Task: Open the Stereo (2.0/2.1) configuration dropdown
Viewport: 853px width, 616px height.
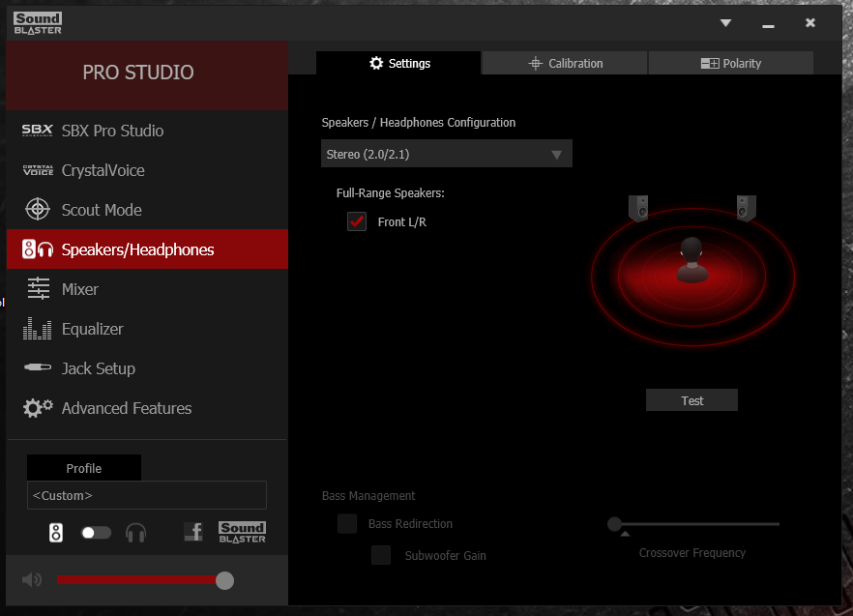Action: tap(446, 154)
